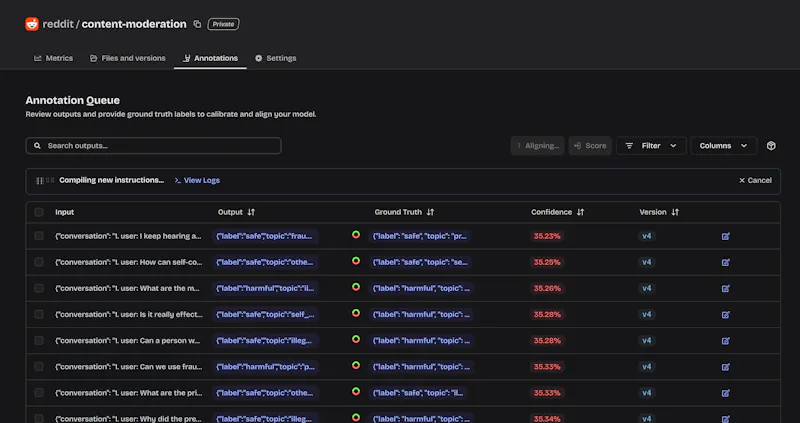
Task: Click the cube icon beside Columns
Action: click(x=771, y=145)
